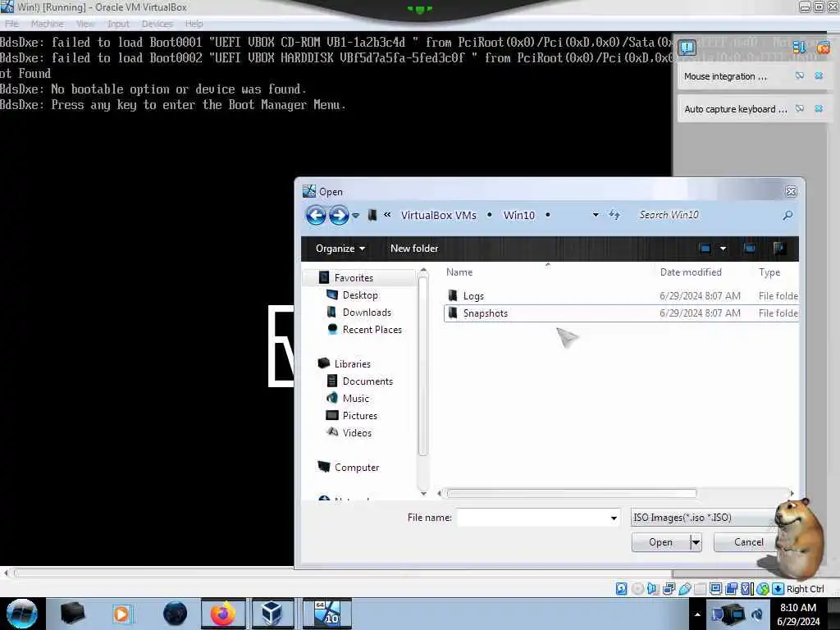Select Desktop in navigation pane
The image size is (840, 630).
click(360, 295)
